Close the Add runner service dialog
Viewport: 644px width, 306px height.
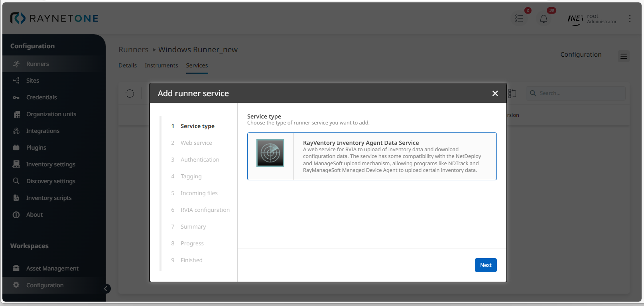coord(495,93)
